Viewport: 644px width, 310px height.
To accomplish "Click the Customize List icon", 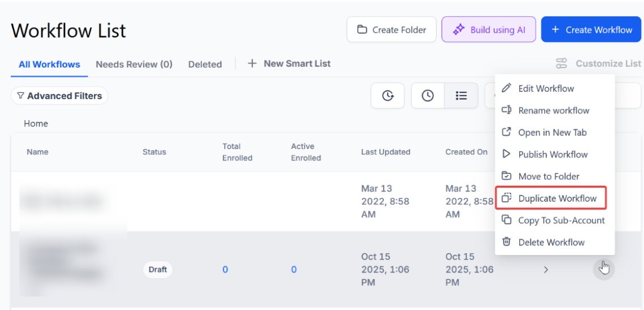I will click(561, 63).
